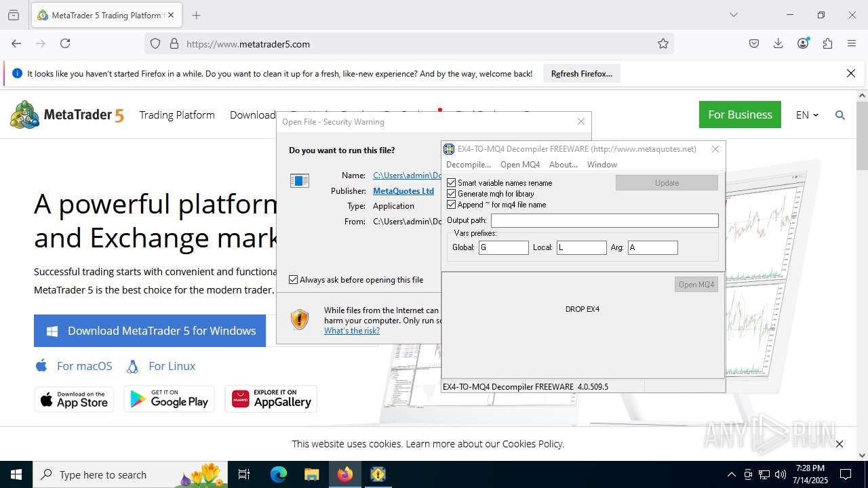Open File Explorer from taskbar
This screenshot has height=488, width=868.
311,474
